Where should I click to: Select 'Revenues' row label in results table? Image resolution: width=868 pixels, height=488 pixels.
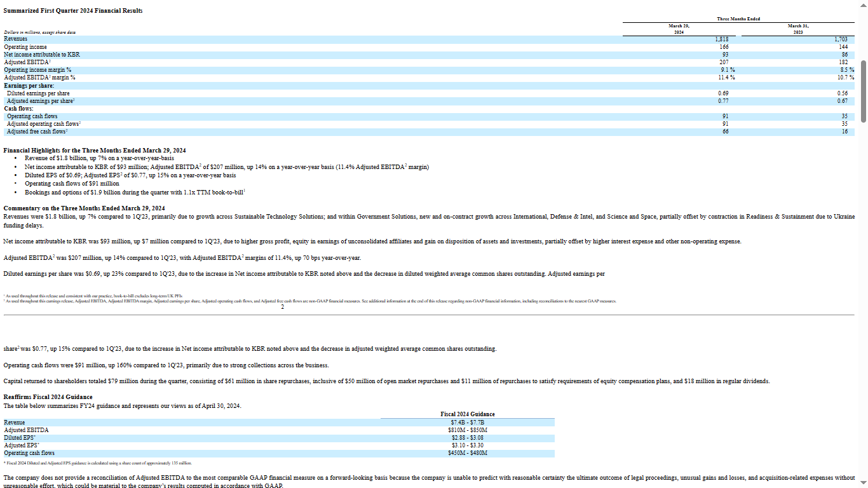coord(15,39)
